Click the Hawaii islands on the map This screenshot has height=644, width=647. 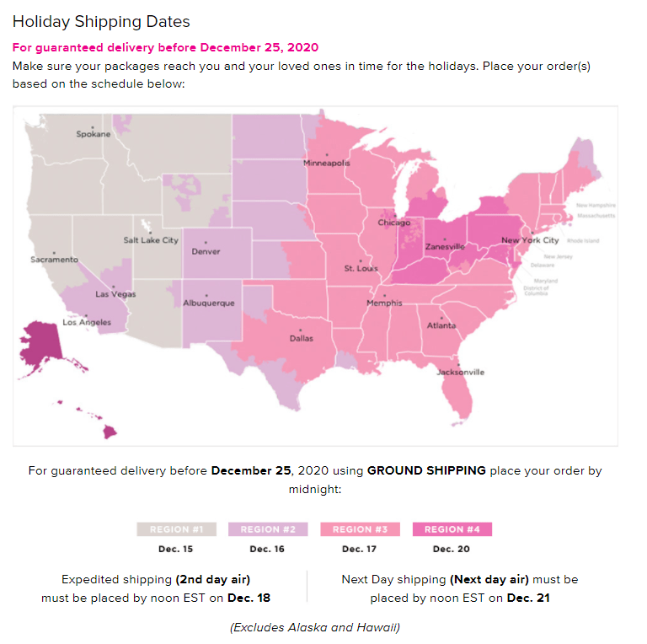click(x=109, y=432)
